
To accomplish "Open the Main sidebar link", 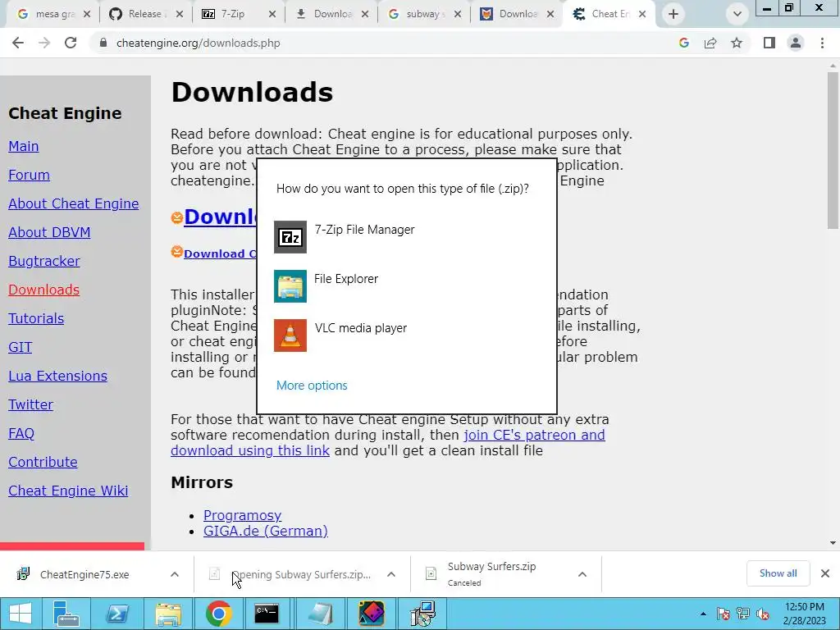I will pyautogui.click(x=24, y=146).
